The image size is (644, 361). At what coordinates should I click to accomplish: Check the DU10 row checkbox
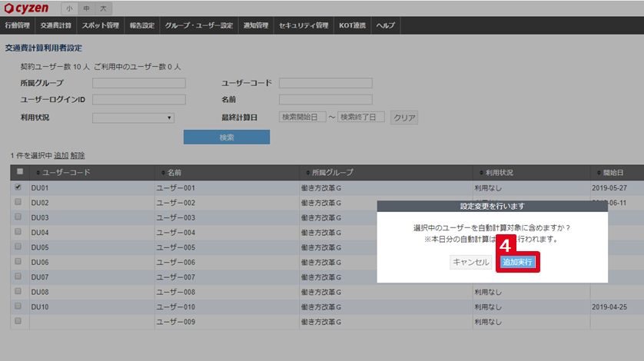tap(18, 306)
